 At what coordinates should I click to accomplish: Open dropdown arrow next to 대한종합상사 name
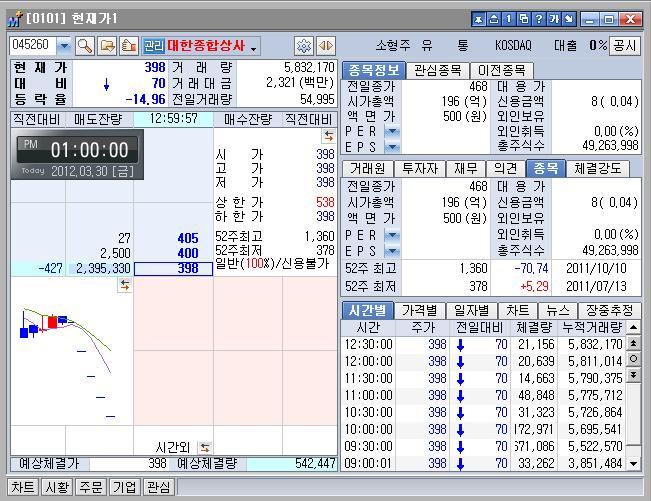[253, 49]
